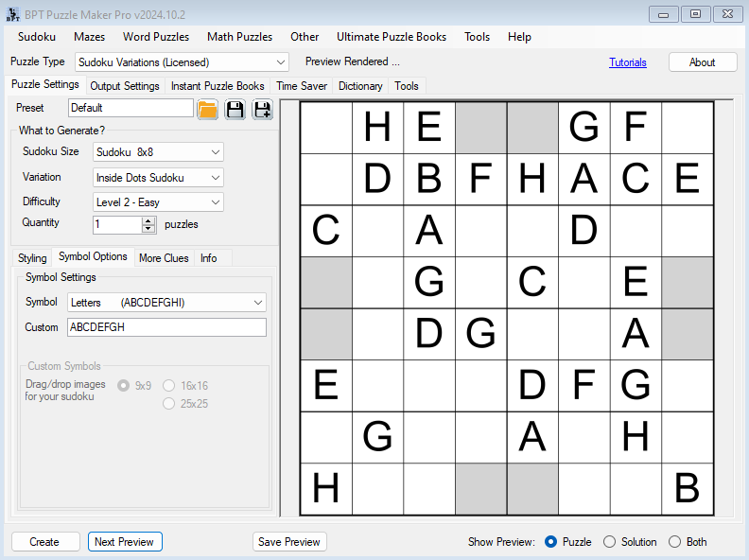Click the save preset floppy disk icon
749x560 pixels.
click(x=235, y=109)
